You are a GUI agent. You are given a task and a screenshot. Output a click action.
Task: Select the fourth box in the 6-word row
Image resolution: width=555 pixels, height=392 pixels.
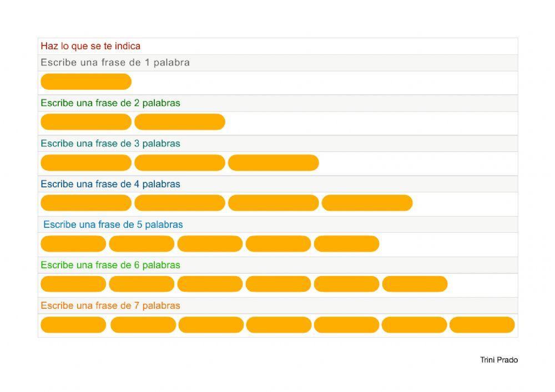coord(278,284)
